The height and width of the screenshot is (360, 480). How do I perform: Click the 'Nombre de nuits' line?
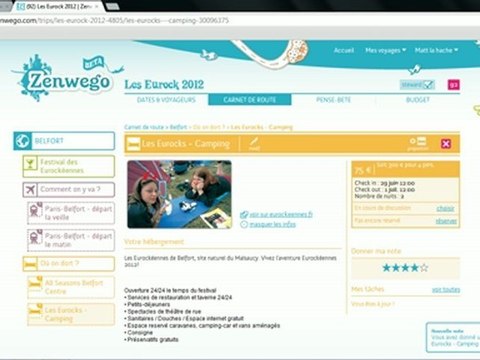pos(379,196)
